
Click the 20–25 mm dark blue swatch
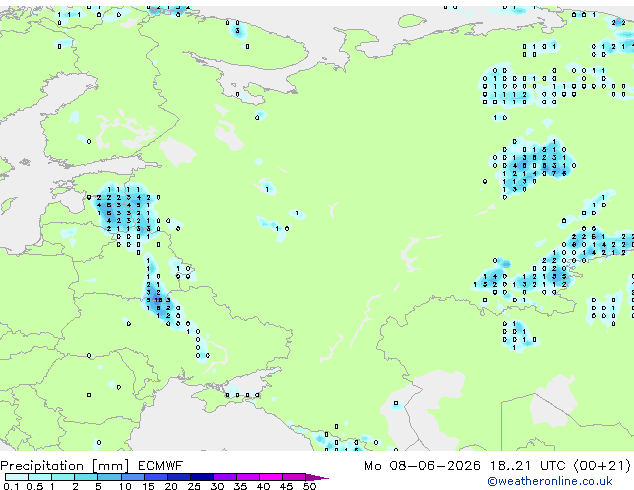point(178,477)
